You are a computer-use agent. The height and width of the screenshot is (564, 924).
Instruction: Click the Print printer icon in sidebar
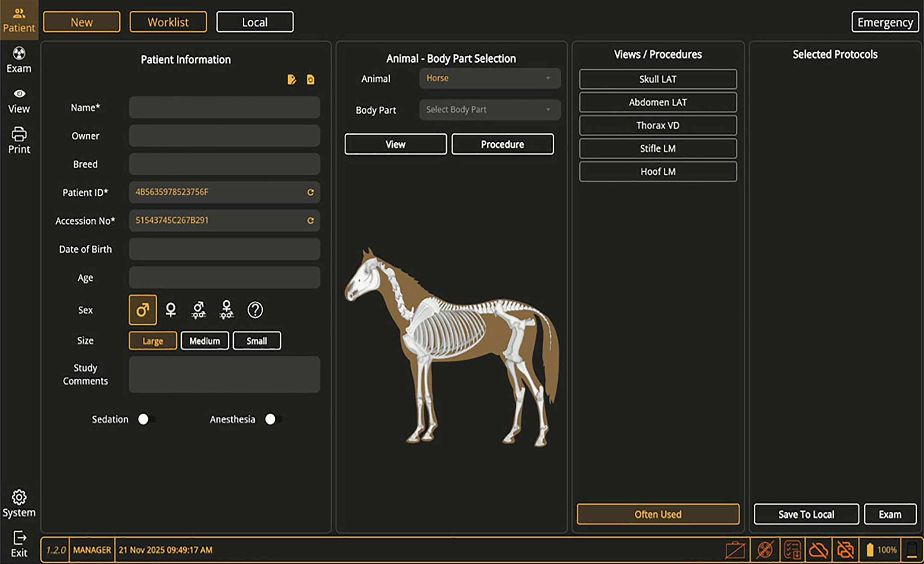(19, 134)
